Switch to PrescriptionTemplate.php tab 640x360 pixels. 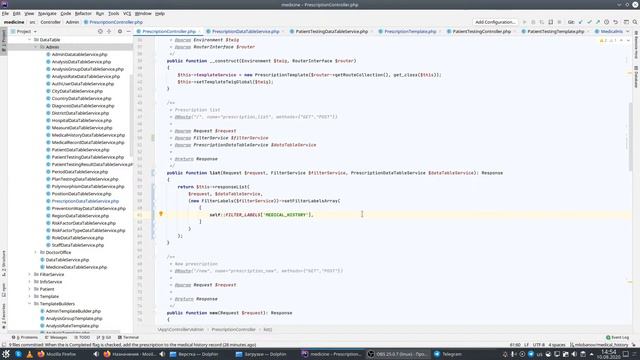[410, 31]
